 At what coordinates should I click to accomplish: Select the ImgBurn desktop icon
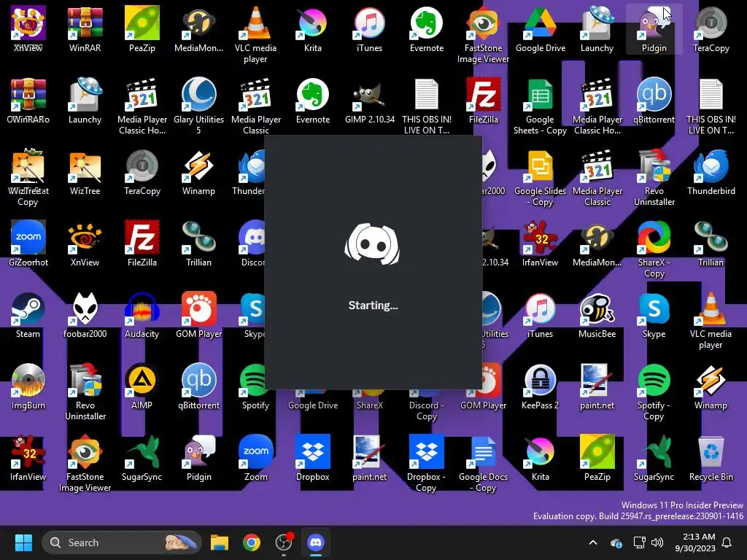point(28,386)
